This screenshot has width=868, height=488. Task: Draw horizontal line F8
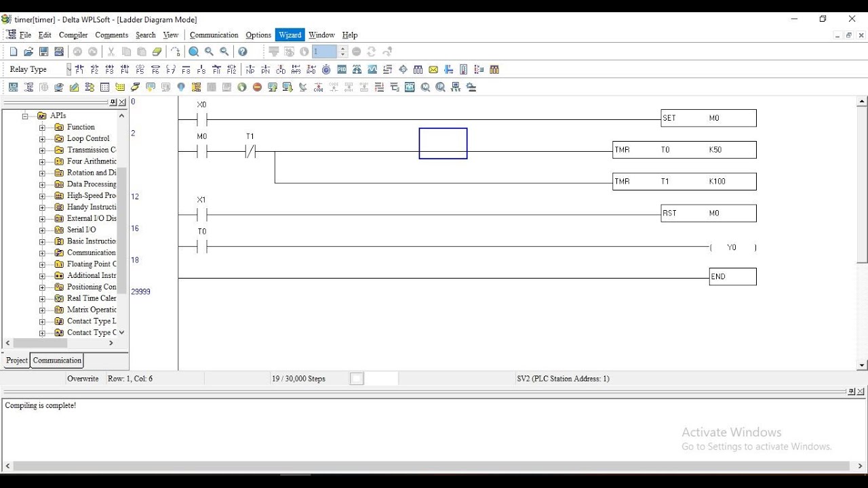point(186,69)
